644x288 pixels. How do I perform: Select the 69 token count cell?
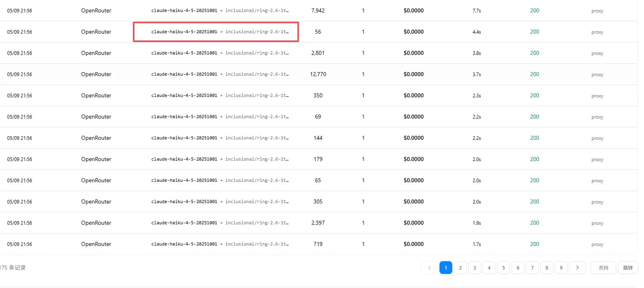318,117
